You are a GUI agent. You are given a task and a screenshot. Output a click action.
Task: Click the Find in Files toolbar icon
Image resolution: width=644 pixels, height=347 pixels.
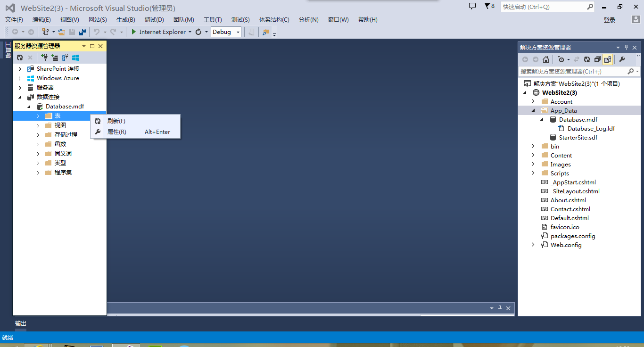266,32
